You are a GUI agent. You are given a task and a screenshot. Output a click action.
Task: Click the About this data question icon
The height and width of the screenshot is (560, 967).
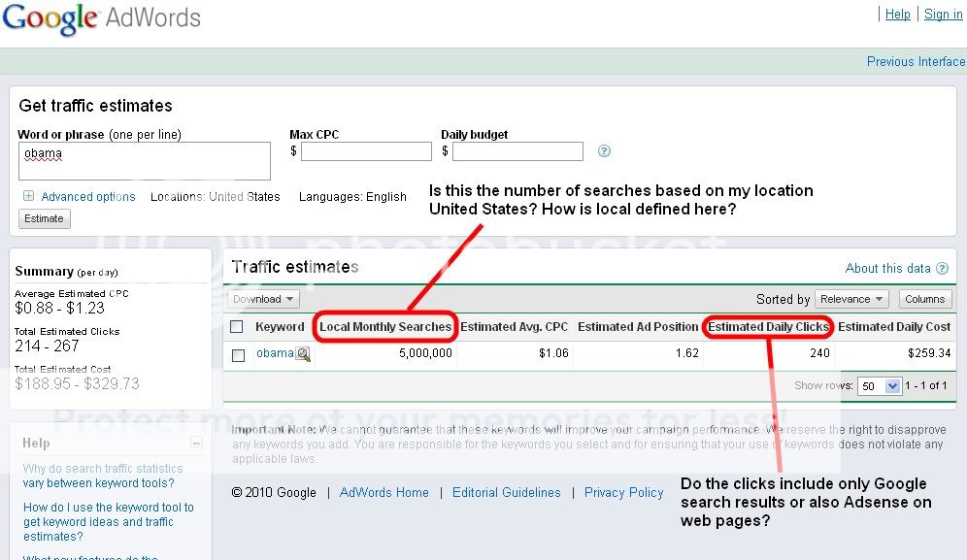942,268
